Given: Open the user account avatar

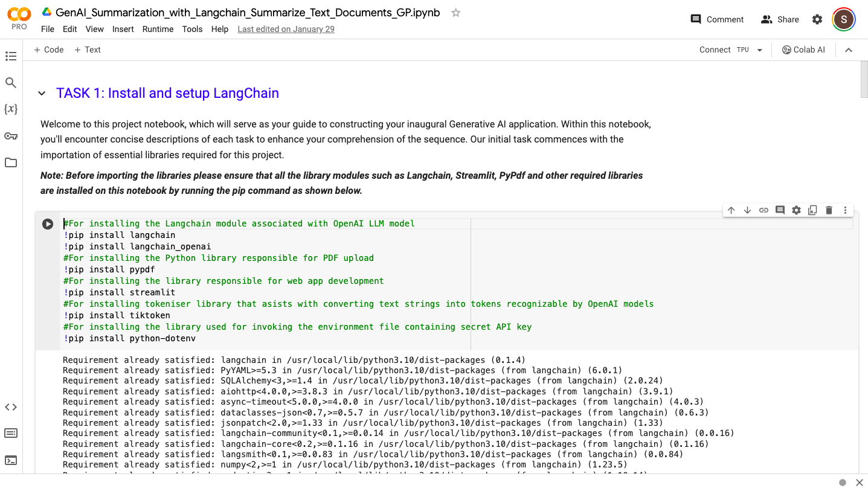Looking at the screenshot, I should coord(844,19).
